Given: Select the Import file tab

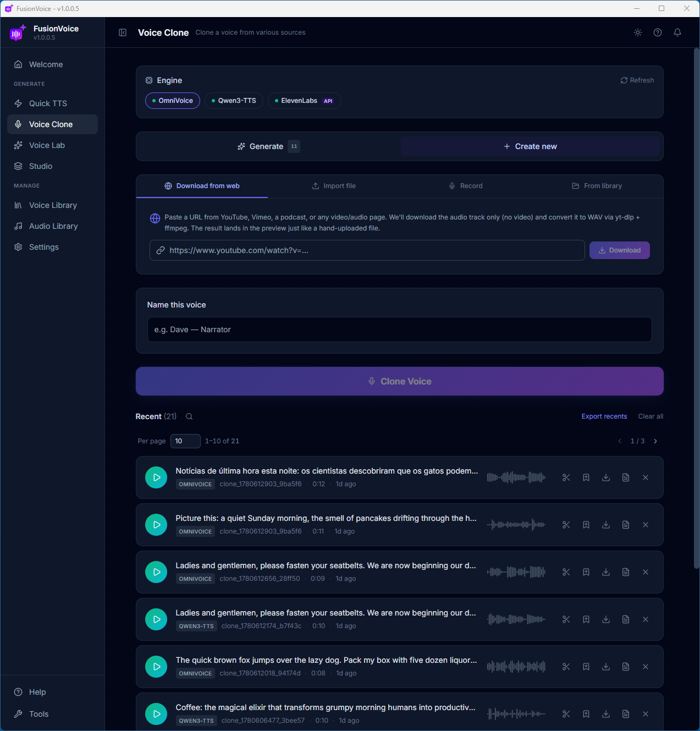Looking at the screenshot, I should tap(334, 186).
